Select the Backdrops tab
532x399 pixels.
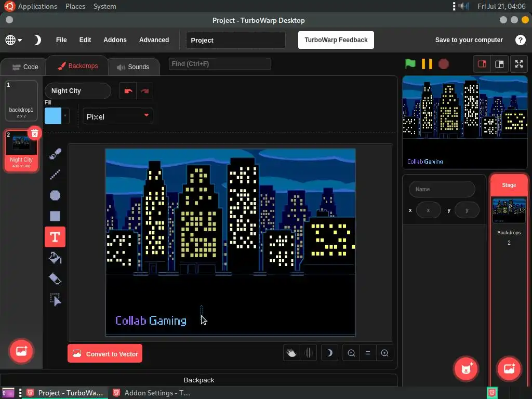point(77,66)
